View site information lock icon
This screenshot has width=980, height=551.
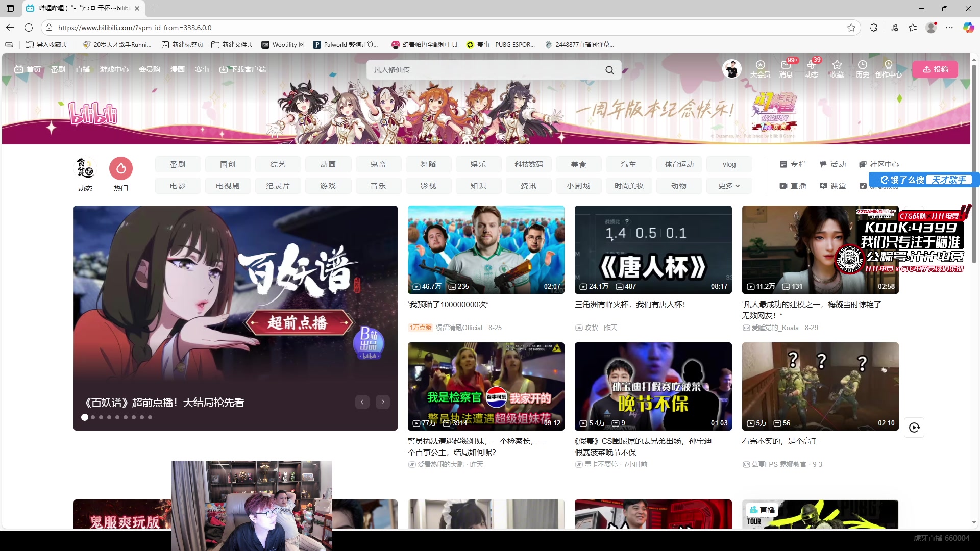pos(49,28)
